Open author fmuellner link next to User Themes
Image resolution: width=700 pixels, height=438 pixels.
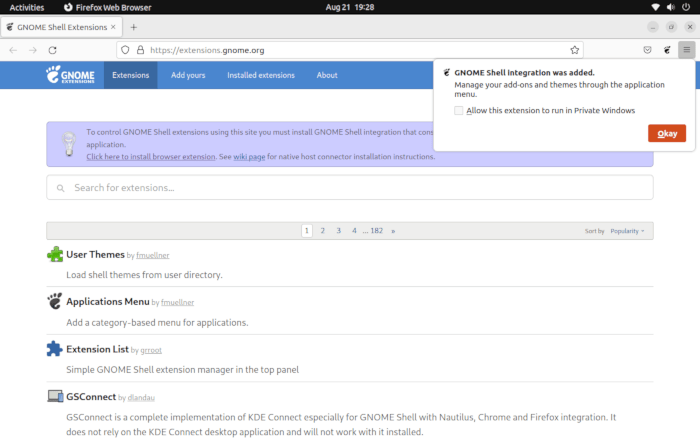(x=153, y=255)
